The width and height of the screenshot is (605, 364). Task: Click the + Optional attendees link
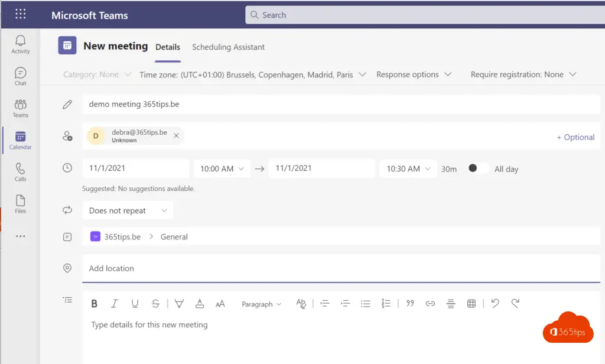coord(575,137)
